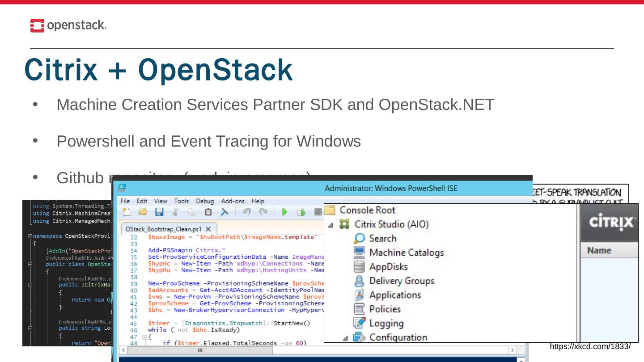The height and width of the screenshot is (362, 644).
Task: Select AppDisks in the tree
Action: pos(389,267)
